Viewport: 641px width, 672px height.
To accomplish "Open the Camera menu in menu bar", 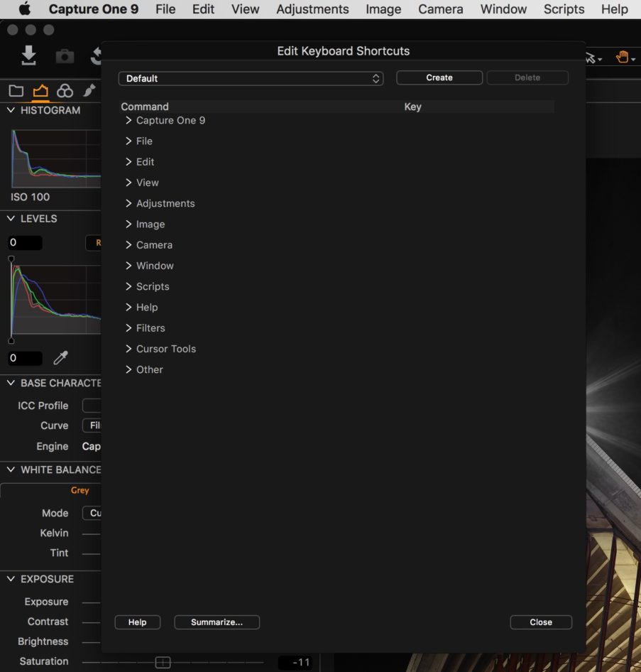I will click(440, 9).
